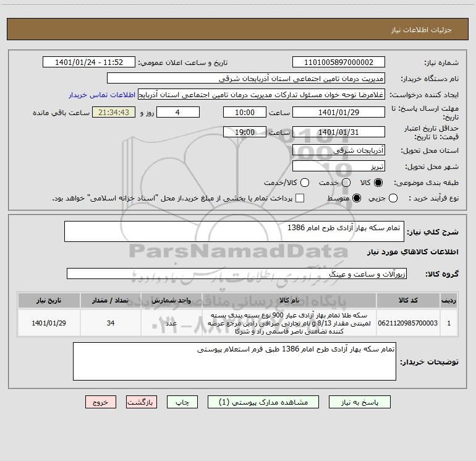476x461 pixels.
Task: Click the نوع فرآیند خرید label
Action: click(x=433, y=198)
